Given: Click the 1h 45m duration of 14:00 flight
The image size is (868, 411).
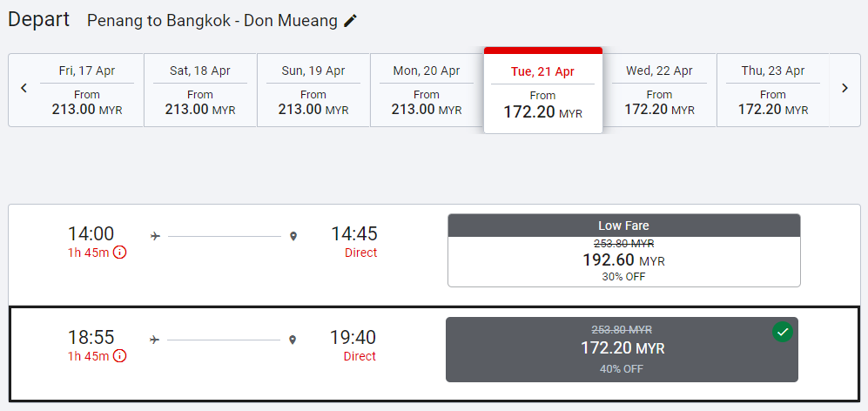Looking at the screenshot, I should [88, 253].
